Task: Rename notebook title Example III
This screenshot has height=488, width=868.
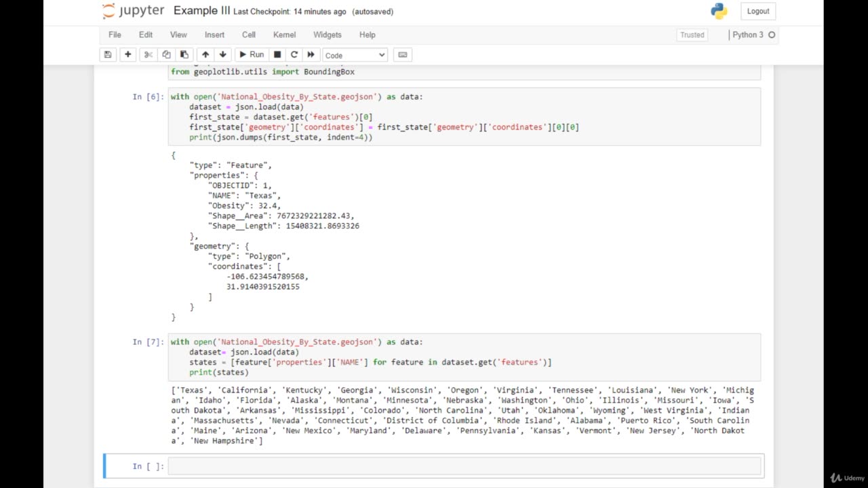Action: point(201,11)
